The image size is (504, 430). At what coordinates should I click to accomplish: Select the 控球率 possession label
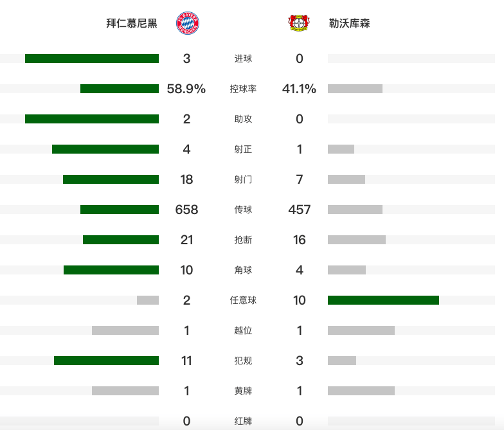click(243, 89)
